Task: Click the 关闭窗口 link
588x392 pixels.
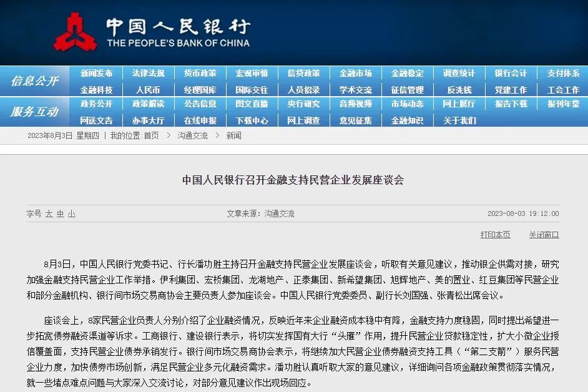Action: point(542,235)
